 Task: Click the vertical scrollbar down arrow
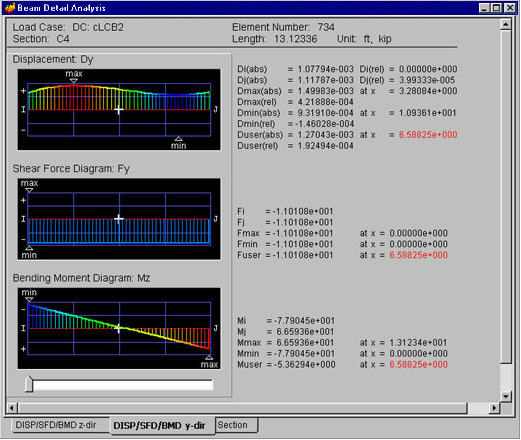(506, 396)
